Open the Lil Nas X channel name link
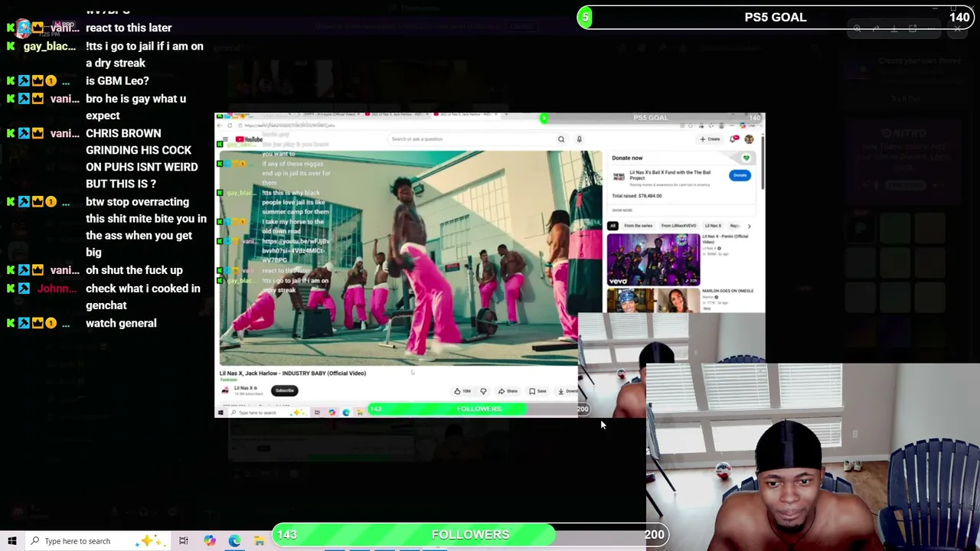 point(245,388)
